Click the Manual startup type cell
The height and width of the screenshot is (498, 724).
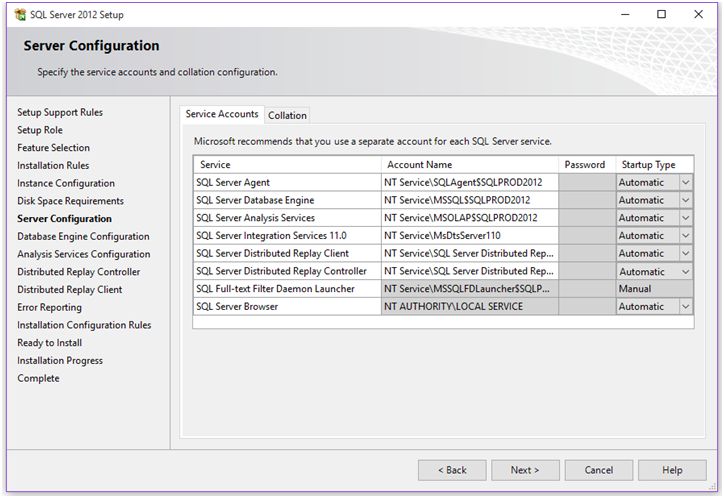(x=654, y=289)
